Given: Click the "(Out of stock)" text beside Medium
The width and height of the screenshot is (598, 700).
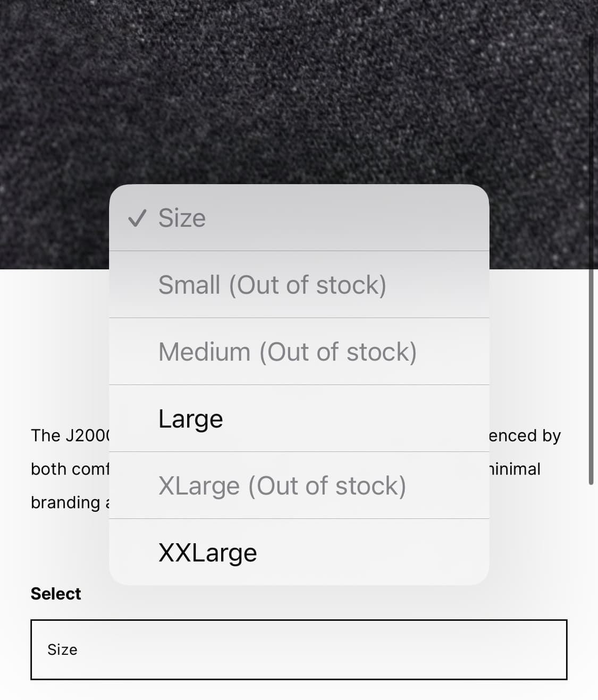Looking at the screenshot, I should pyautogui.click(x=338, y=352).
